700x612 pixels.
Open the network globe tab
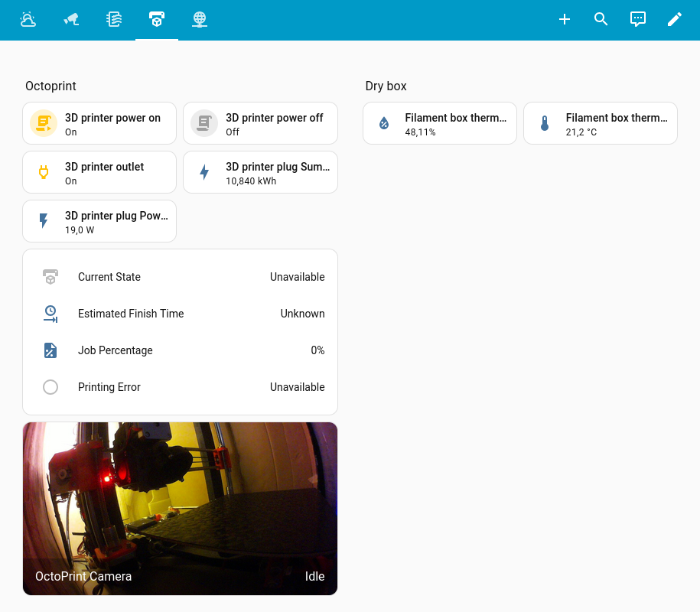pos(200,20)
